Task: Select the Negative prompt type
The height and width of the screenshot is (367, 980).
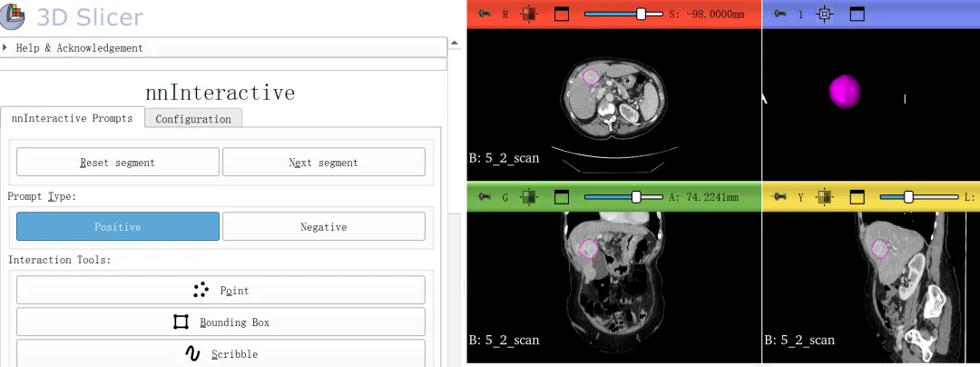Action: click(324, 226)
